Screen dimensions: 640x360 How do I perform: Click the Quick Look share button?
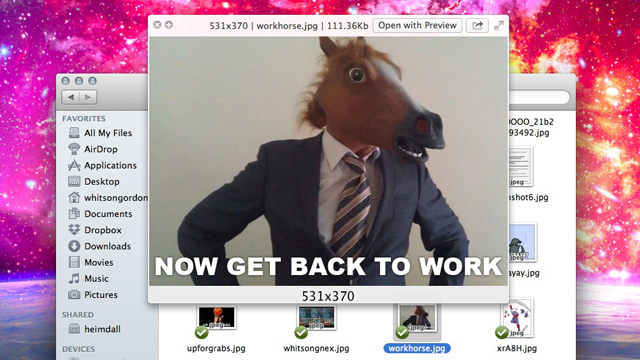(477, 25)
